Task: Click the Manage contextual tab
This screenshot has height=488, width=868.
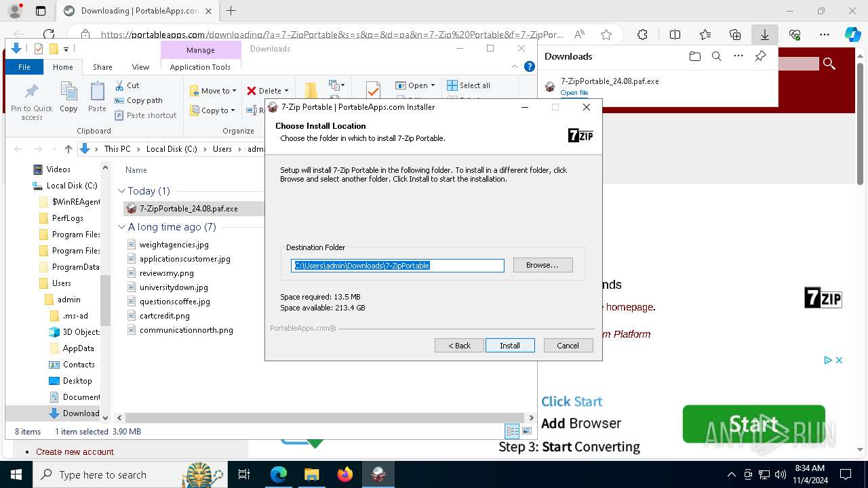Action: pyautogui.click(x=201, y=50)
